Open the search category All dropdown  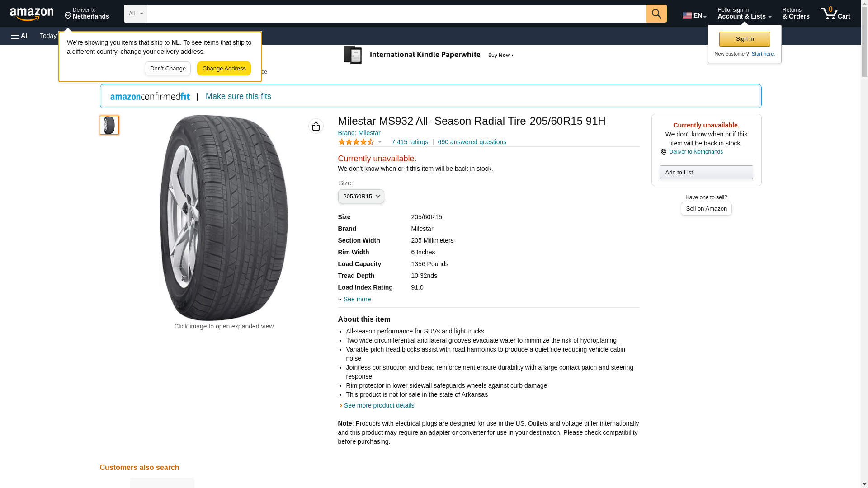point(135,14)
